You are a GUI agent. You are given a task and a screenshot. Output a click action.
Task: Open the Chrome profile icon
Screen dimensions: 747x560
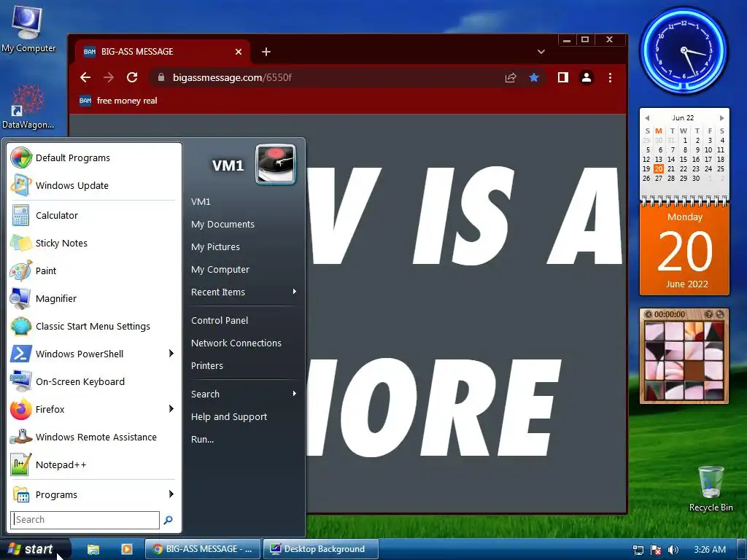pos(587,77)
